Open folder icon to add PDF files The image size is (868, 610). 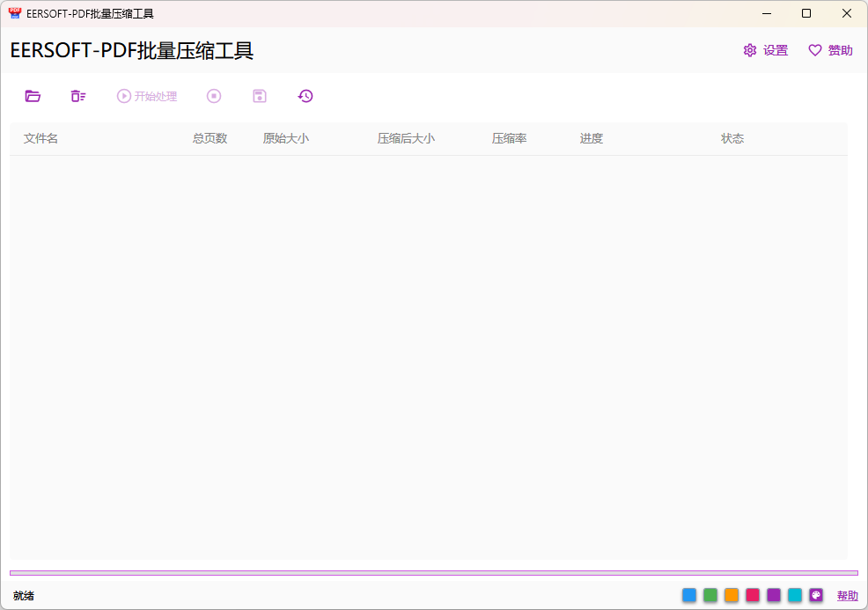point(33,96)
